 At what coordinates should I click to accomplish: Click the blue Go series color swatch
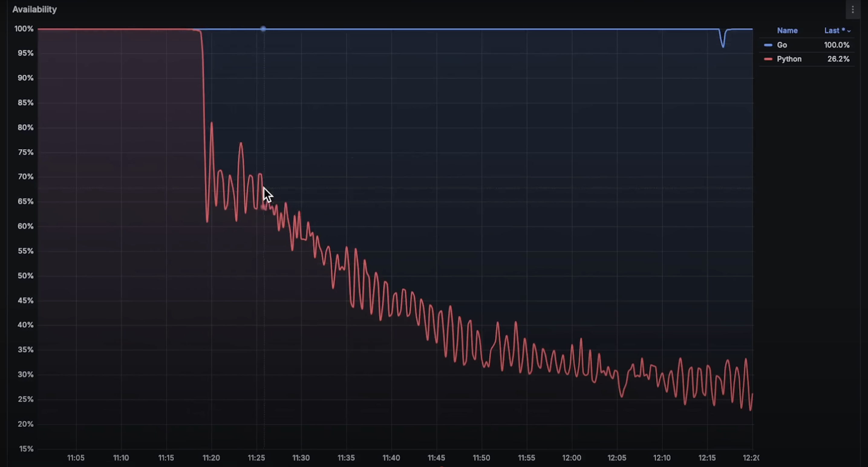768,45
